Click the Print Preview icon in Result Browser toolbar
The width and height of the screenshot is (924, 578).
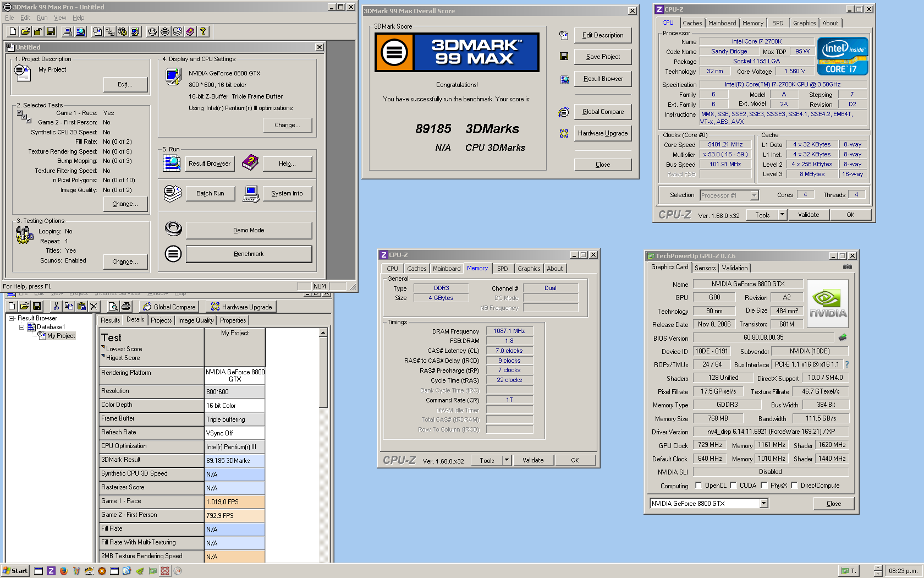[x=113, y=306]
